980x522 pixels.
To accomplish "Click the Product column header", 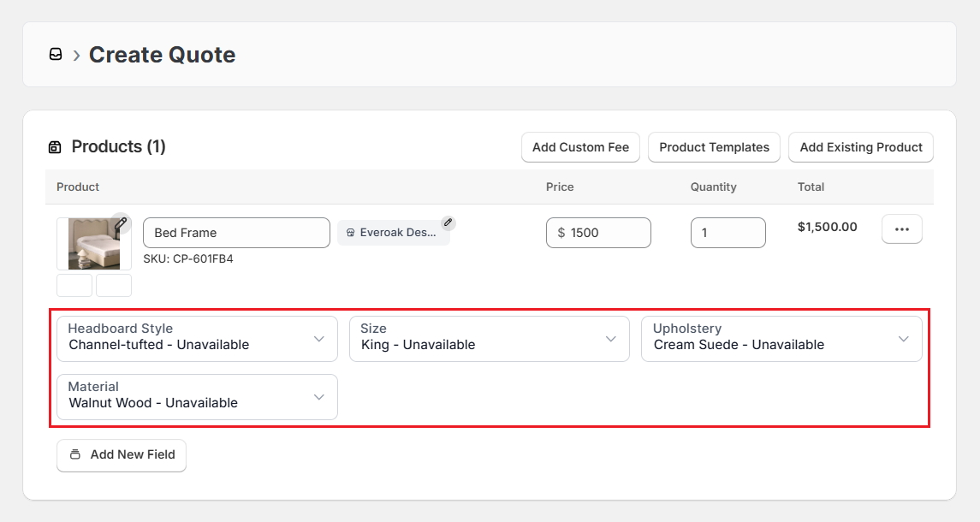I will (78, 187).
